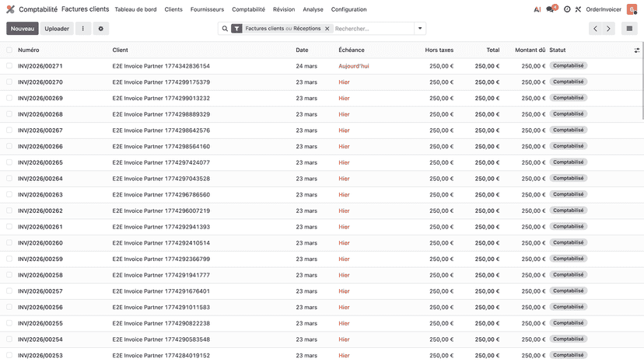
Task: Toggle the search options dropdown arrow
Action: [x=420, y=28]
